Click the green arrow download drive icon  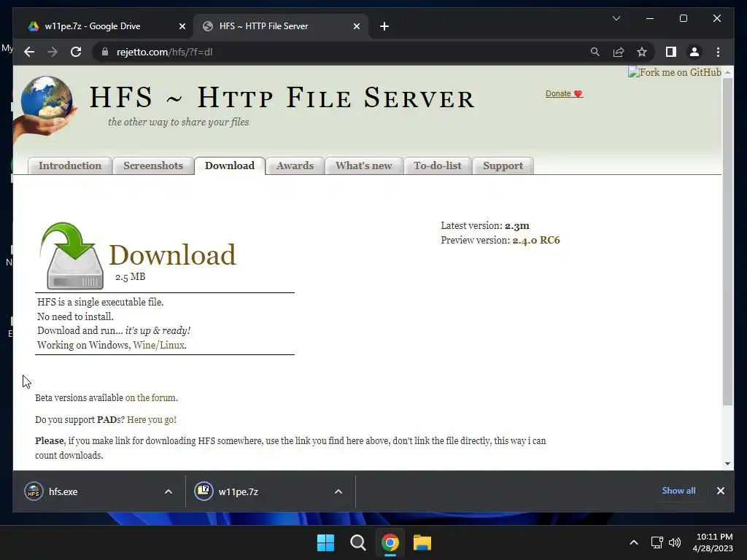click(72, 256)
